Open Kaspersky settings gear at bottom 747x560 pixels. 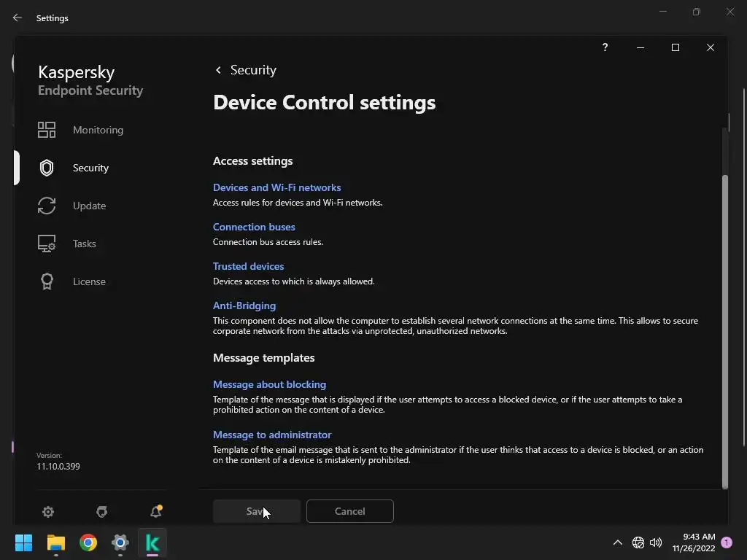pos(48,511)
